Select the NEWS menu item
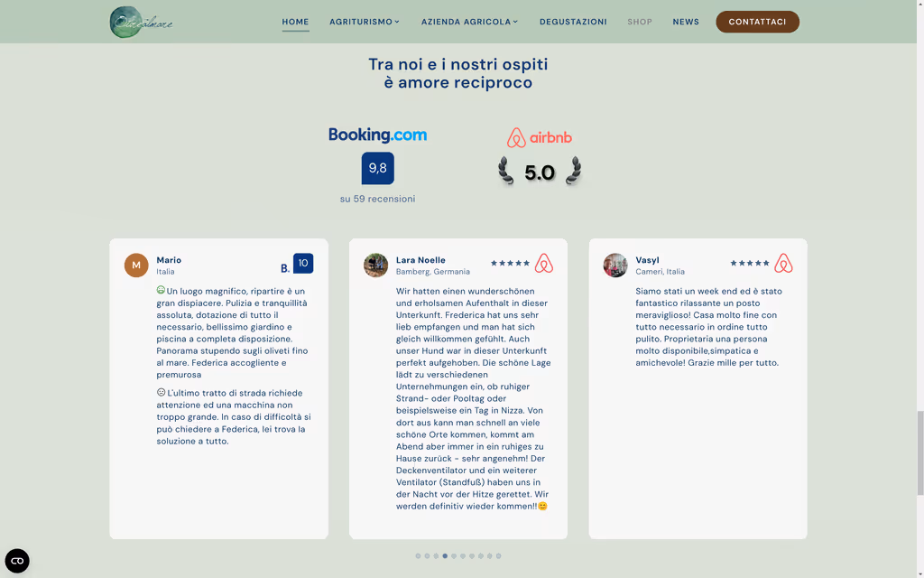 (686, 22)
